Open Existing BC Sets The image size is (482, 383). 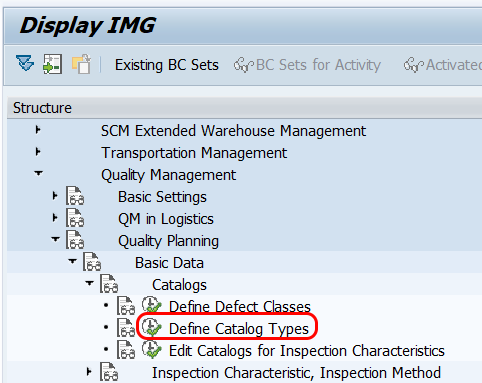pyautogui.click(x=167, y=65)
